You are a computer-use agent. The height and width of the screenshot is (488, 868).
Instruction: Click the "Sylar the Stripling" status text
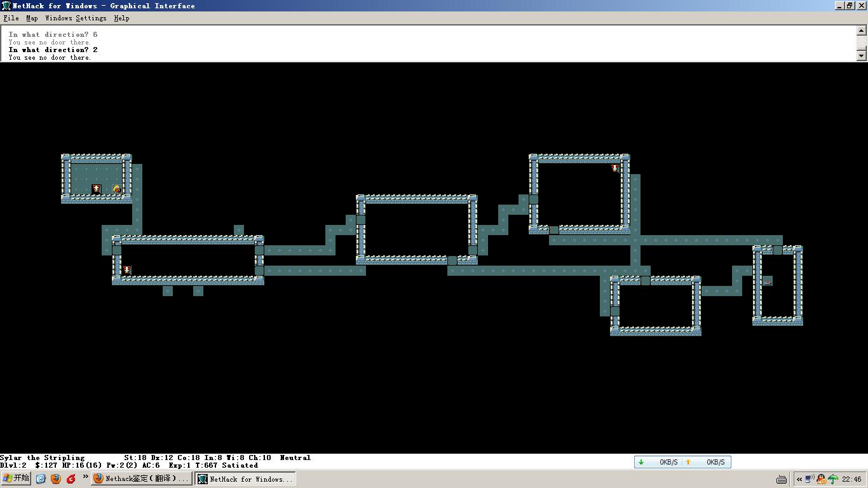point(43,457)
